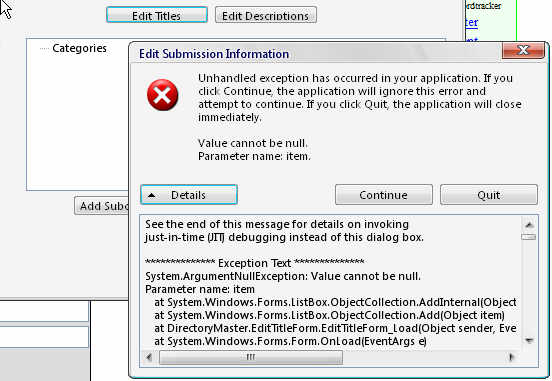Image resolution: width=552 pixels, height=381 pixels.
Task: Click the red error icon
Action: point(162,95)
